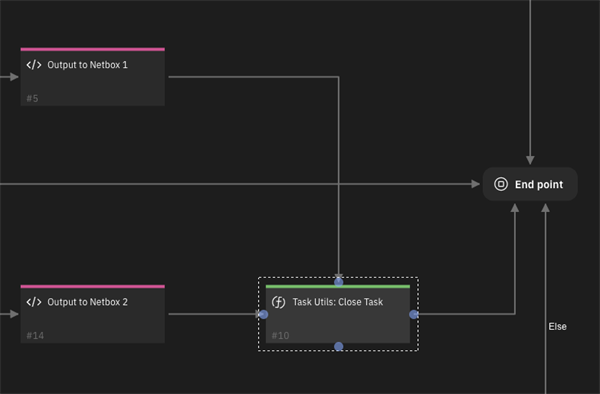
Task: Click the #10 task ID label
Action: click(x=280, y=335)
